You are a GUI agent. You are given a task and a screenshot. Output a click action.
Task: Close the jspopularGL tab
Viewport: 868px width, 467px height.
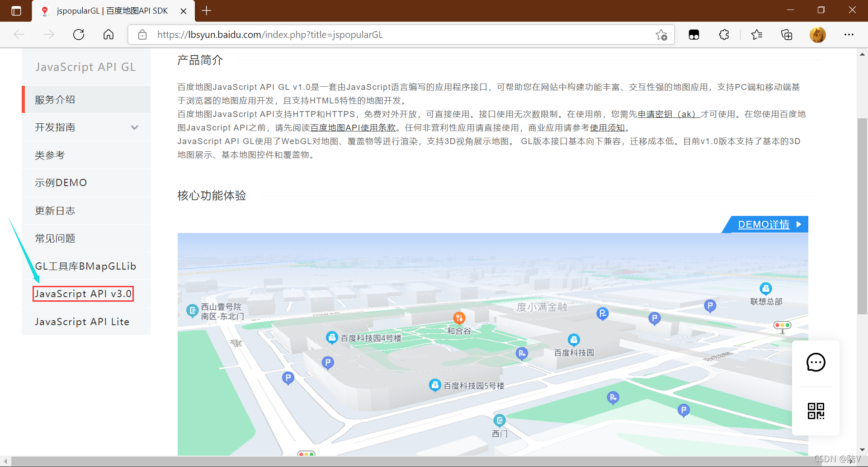click(x=184, y=11)
